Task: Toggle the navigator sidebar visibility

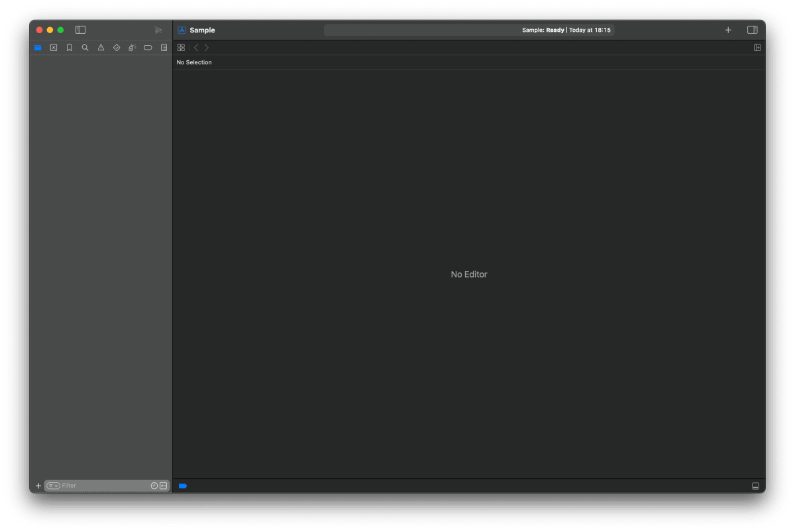Action: [80, 30]
